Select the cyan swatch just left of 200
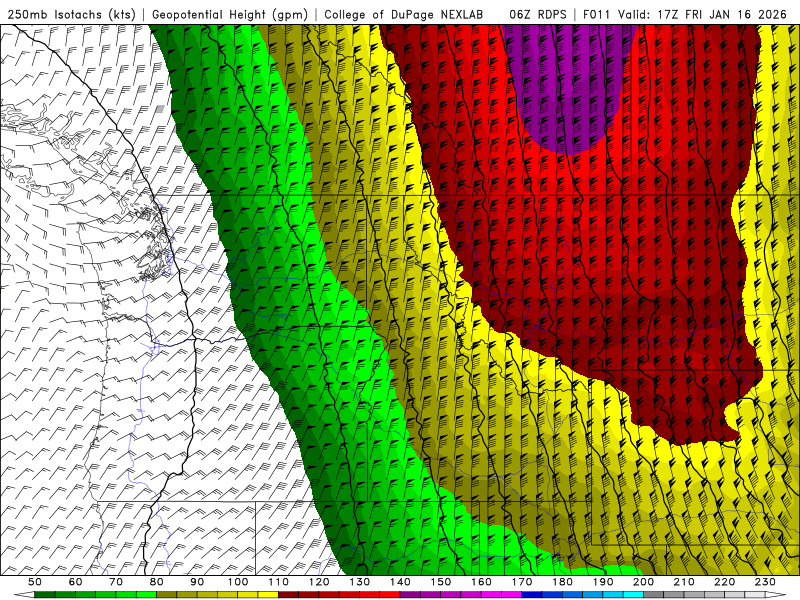 point(633,595)
